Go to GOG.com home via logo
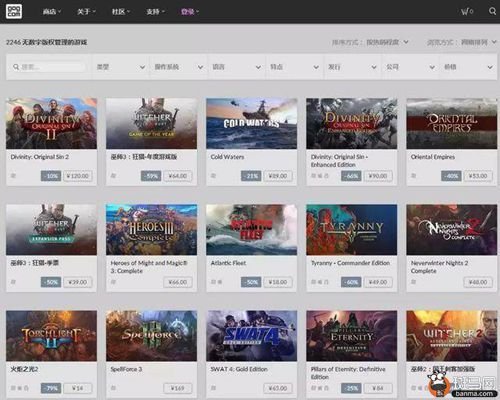This screenshot has height=400, width=500. coord(14,11)
